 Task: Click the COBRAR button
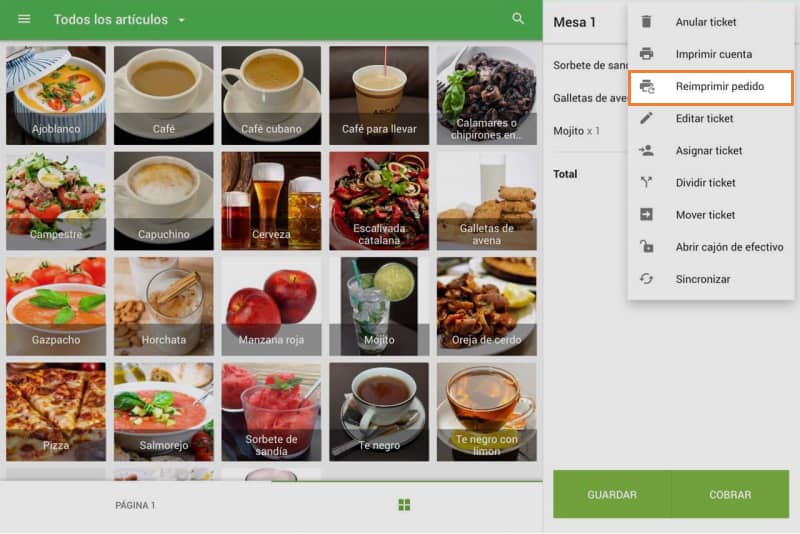[730, 494]
